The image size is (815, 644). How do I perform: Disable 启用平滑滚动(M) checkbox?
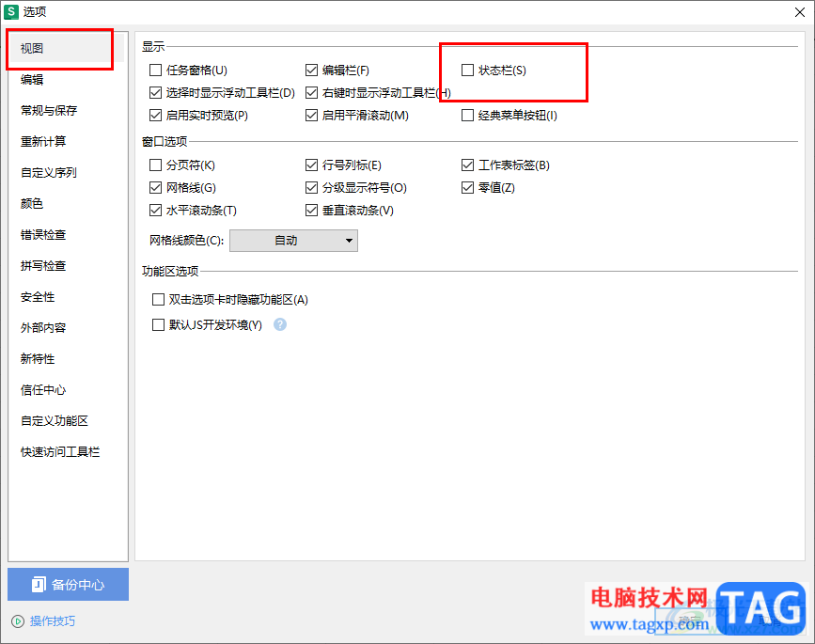tap(311, 115)
